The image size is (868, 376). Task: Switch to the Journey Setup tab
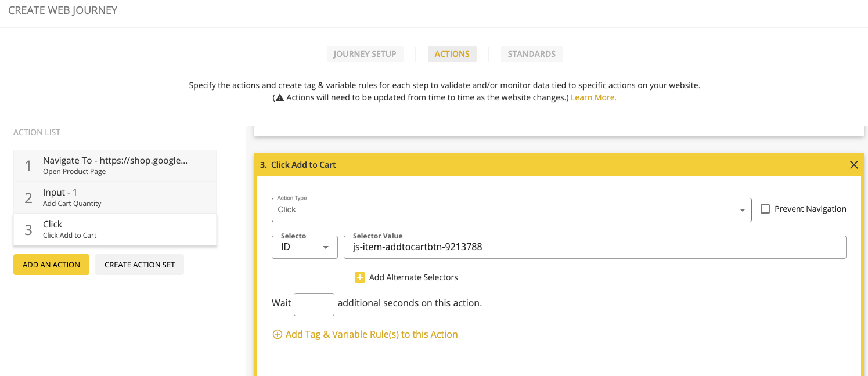pos(365,54)
